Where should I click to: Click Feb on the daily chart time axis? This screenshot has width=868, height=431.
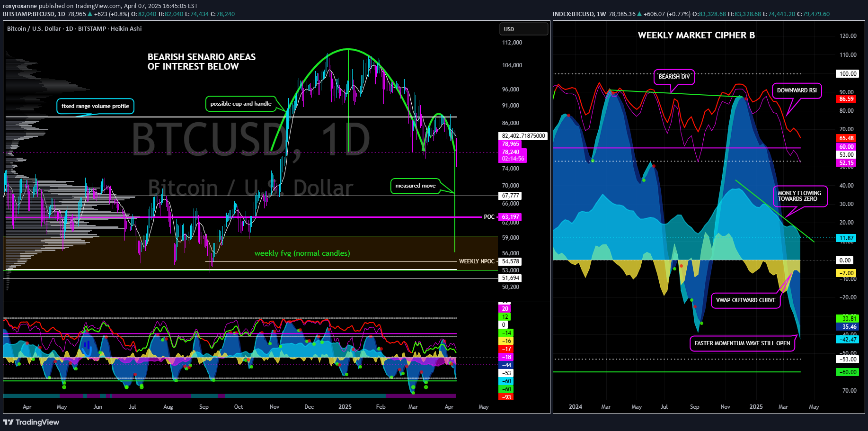(381, 407)
